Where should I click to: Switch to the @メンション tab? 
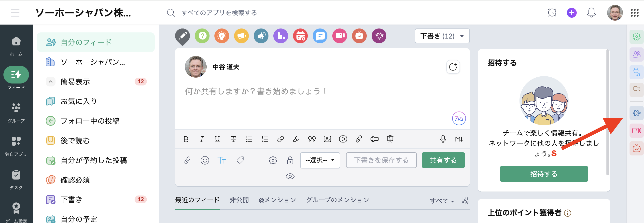pyautogui.click(x=277, y=200)
